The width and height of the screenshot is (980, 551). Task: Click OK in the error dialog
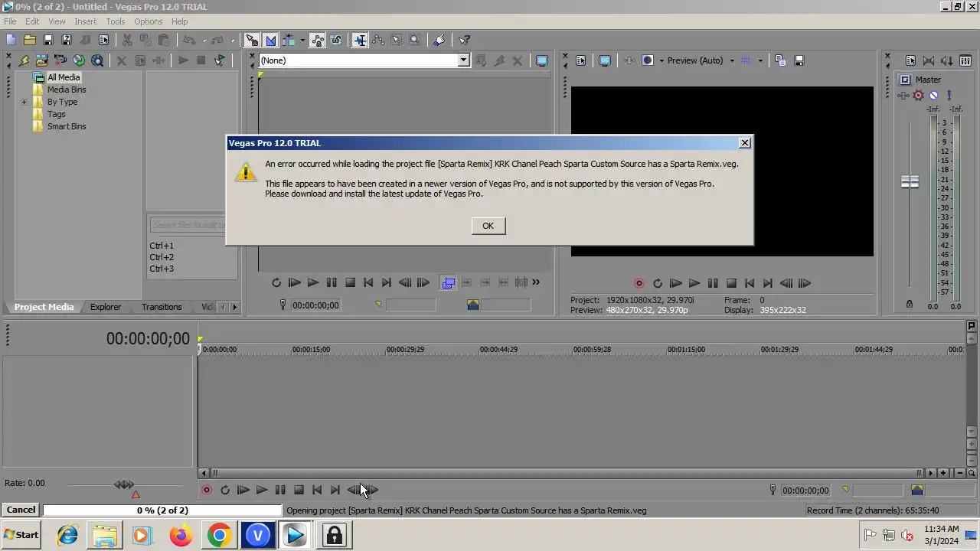tap(488, 226)
